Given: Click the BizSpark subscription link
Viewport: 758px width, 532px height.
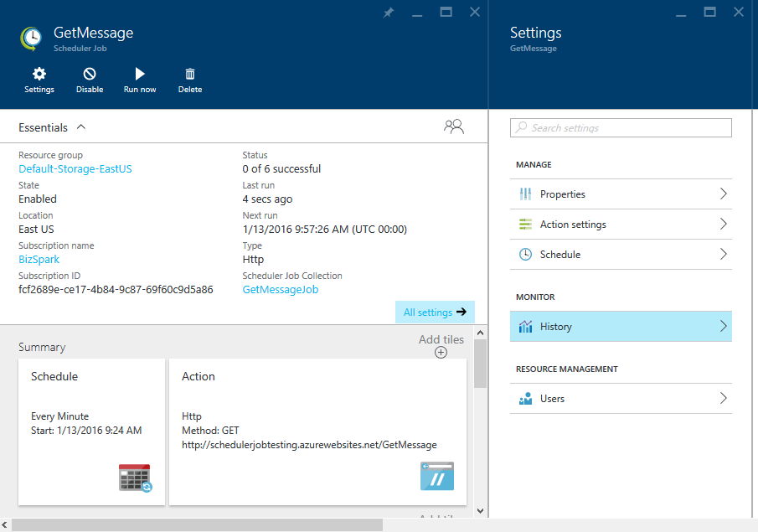Looking at the screenshot, I should click(39, 259).
